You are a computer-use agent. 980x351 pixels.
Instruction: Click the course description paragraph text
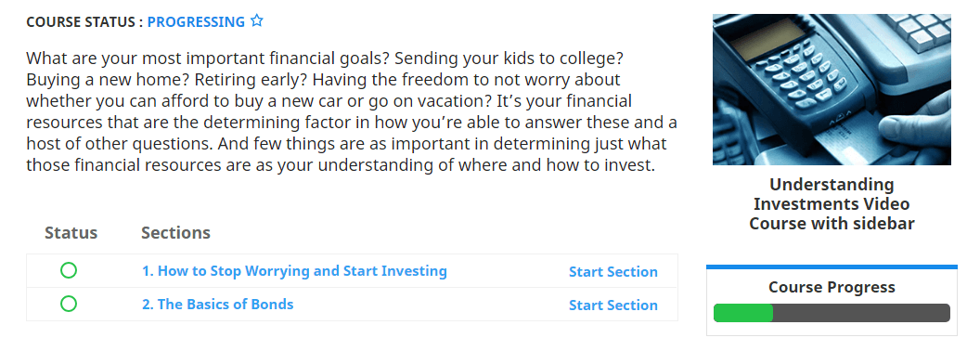(352, 112)
